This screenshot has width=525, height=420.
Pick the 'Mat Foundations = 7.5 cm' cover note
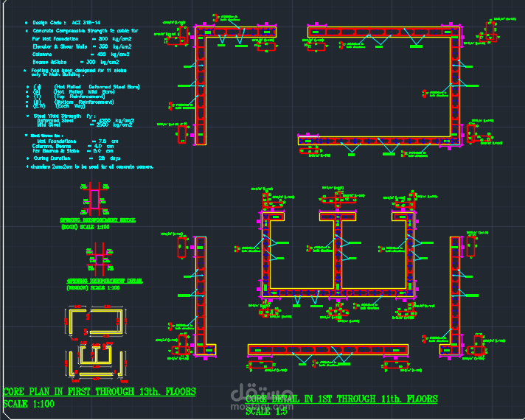[77, 141]
